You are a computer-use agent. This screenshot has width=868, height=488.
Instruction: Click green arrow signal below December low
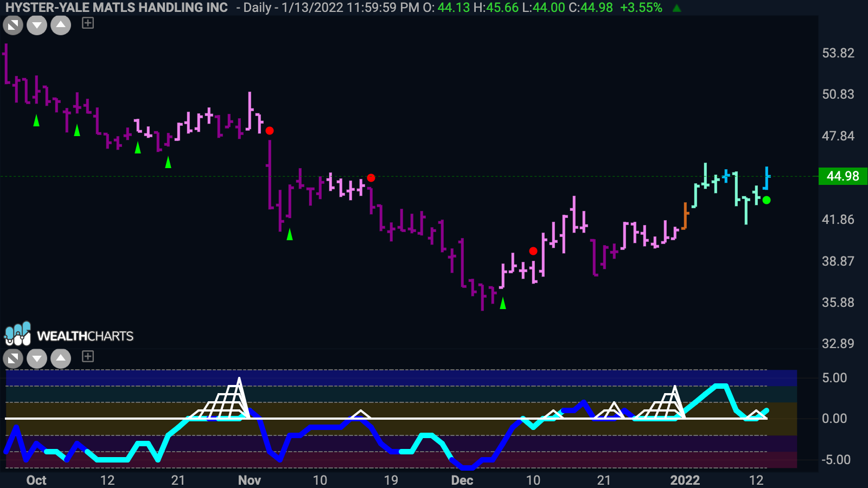pyautogui.click(x=503, y=303)
